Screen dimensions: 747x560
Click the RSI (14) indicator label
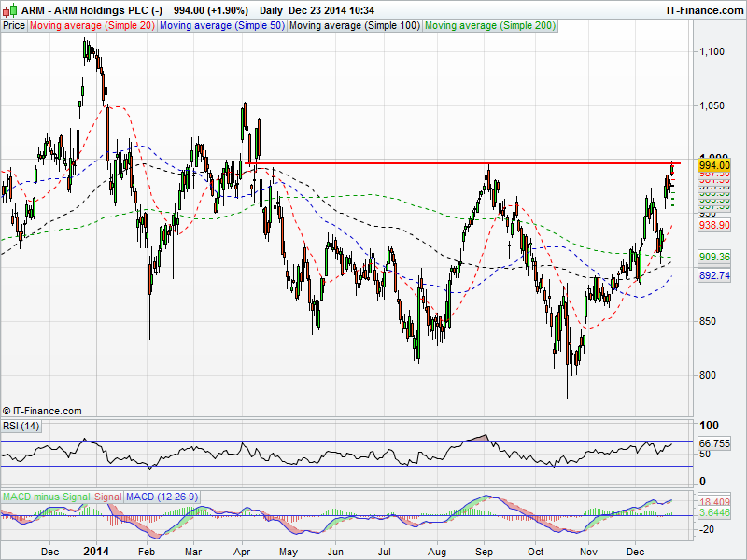point(21,427)
